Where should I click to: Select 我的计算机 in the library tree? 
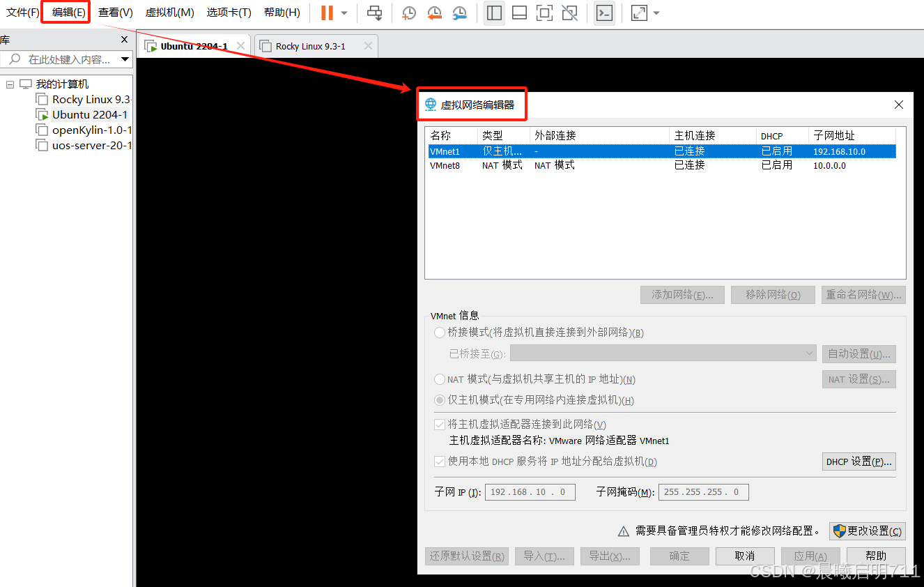(x=62, y=84)
